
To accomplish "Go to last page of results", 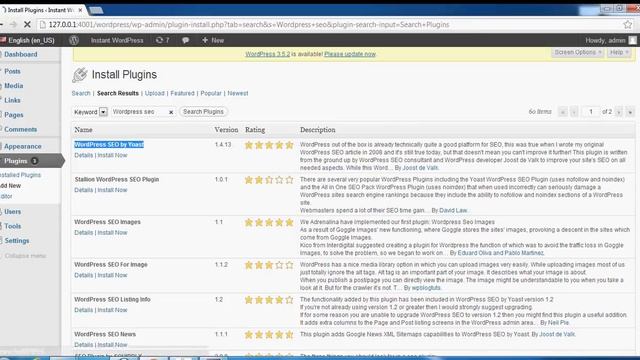I will click(x=630, y=112).
